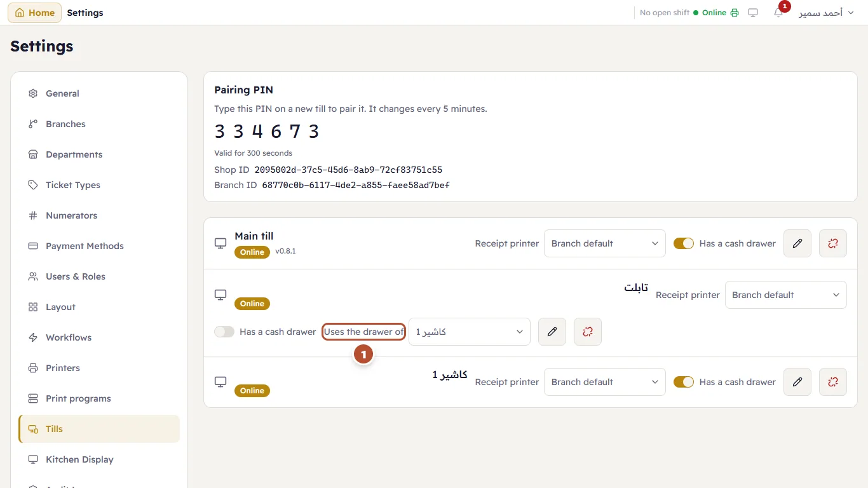
Task: Click the pairing PIN 334673
Action: [x=267, y=132]
